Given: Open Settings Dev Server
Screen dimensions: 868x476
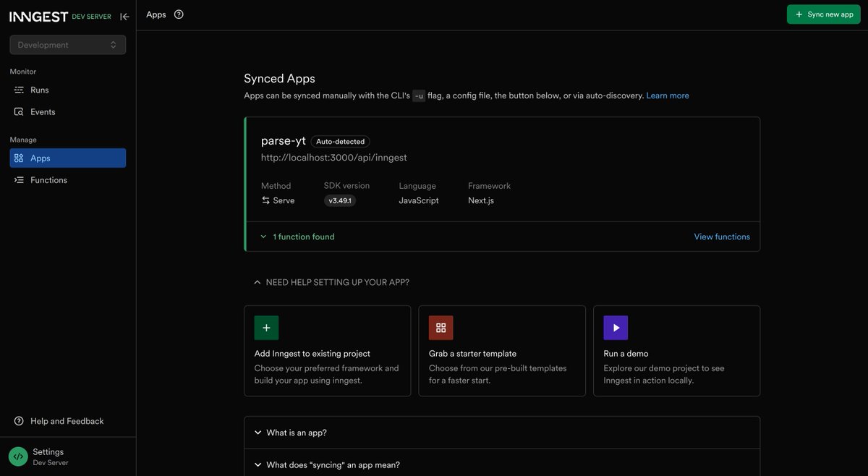Looking at the screenshot, I should [68, 456].
